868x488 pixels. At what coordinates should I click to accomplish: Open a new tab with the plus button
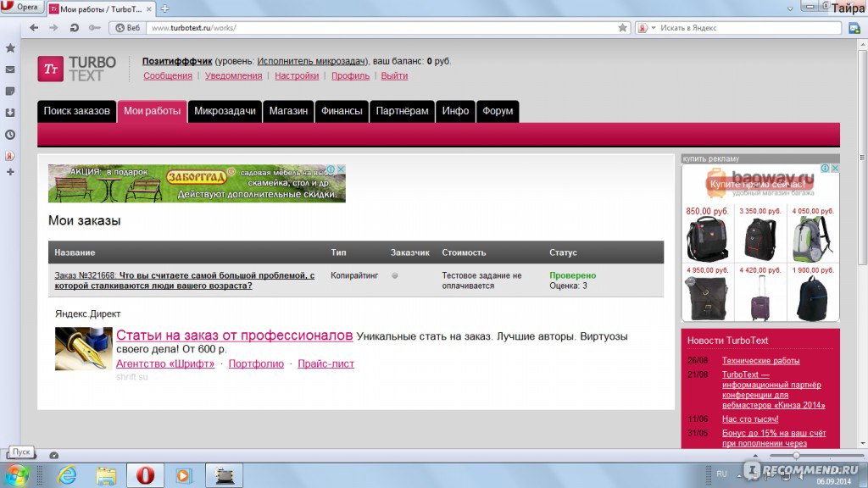coord(164,8)
